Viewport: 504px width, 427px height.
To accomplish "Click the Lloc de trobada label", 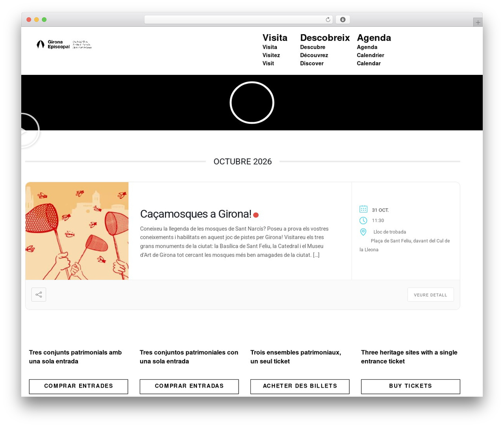I will [390, 232].
